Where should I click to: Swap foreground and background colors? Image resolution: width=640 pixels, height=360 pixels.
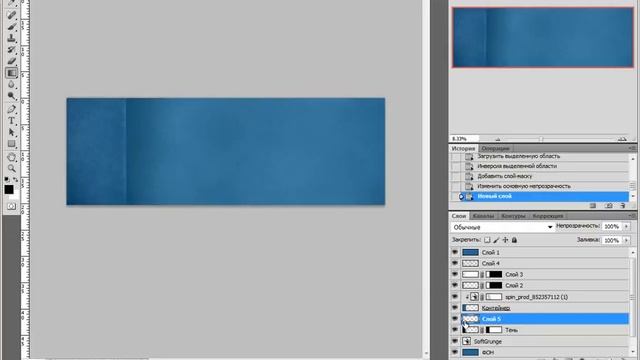point(16,179)
